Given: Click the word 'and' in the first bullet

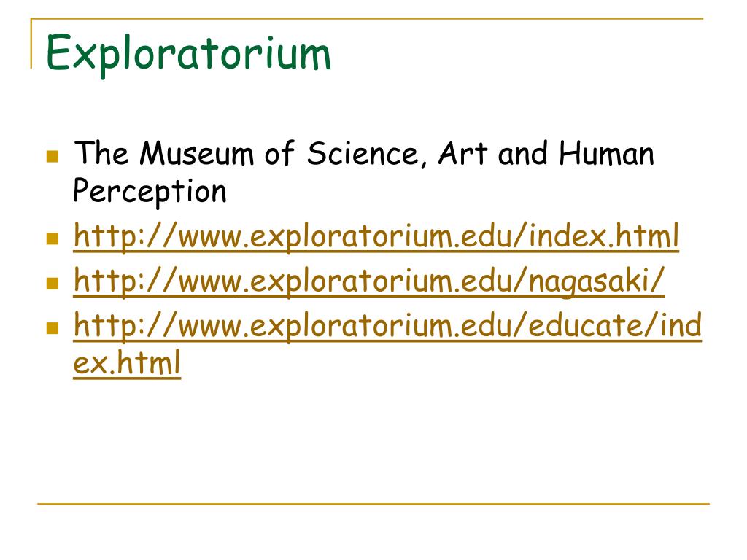Looking at the screenshot, I should pos(522,153).
